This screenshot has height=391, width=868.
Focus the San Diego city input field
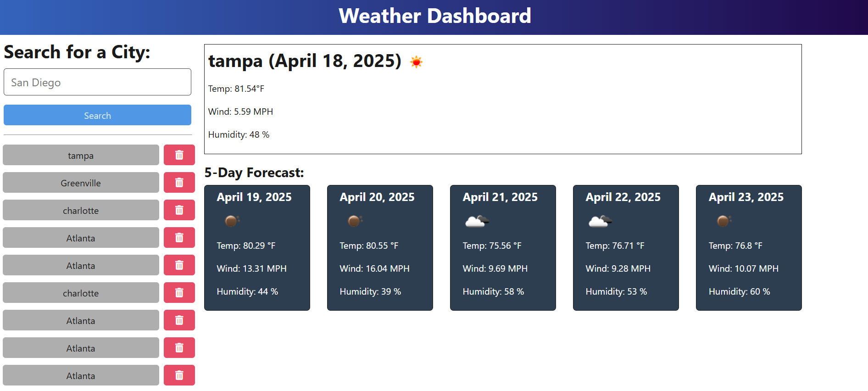[x=97, y=82]
